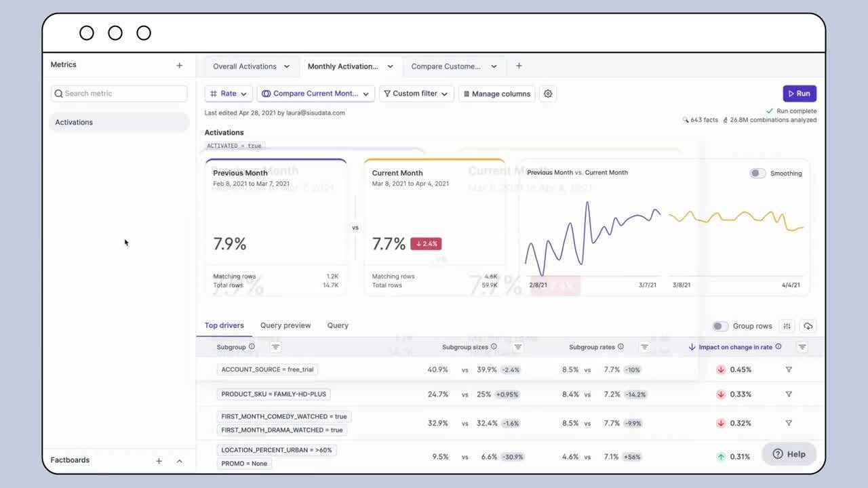
Task: Add a new metric with plus icon
Action: [180, 66]
